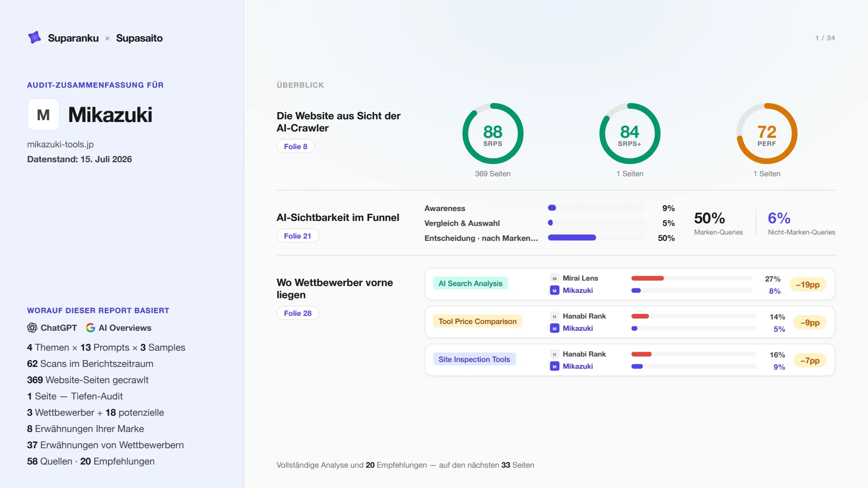
Task: Click the 72 PERF score gauge
Action: tap(767, 134)
